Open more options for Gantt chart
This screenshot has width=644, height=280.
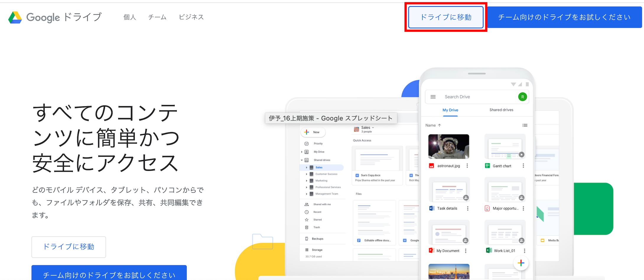pyautogui.click(x=523, y=166)
